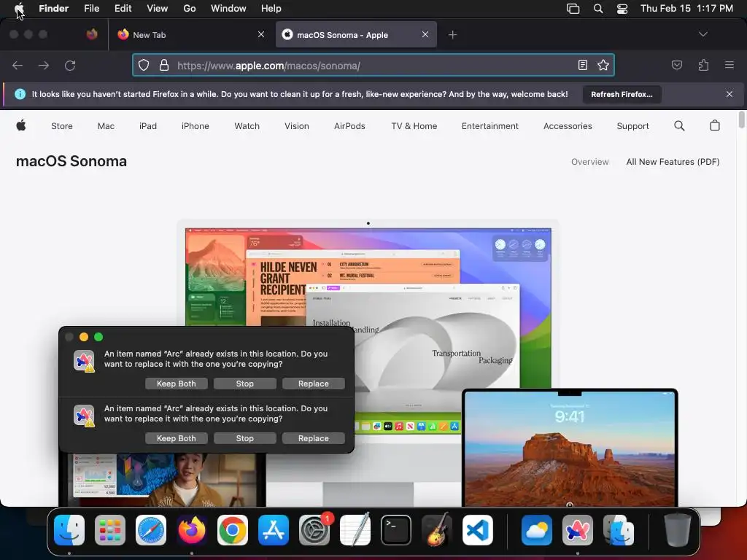
Task: Open the TV & Home link
Action: 414,126
